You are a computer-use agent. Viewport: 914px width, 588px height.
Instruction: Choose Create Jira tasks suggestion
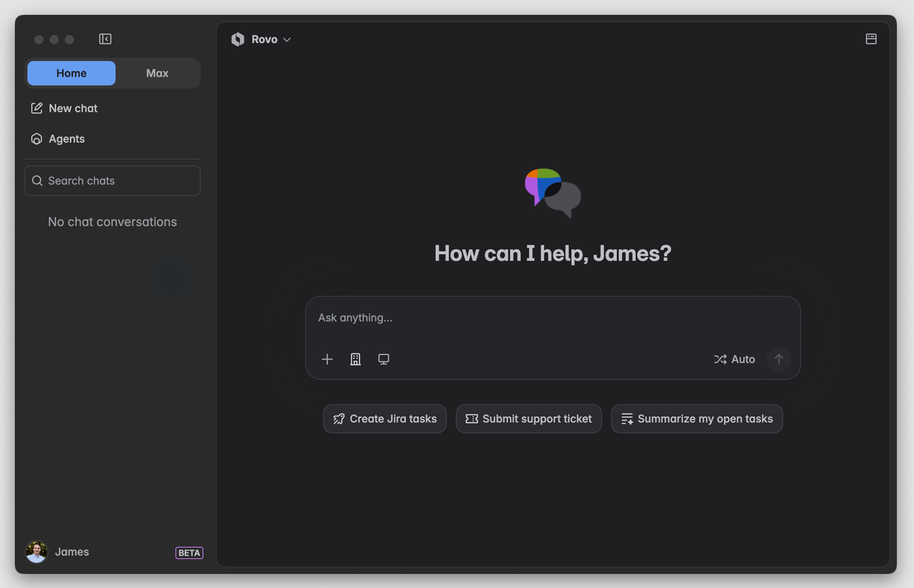(x=385, y=419)
